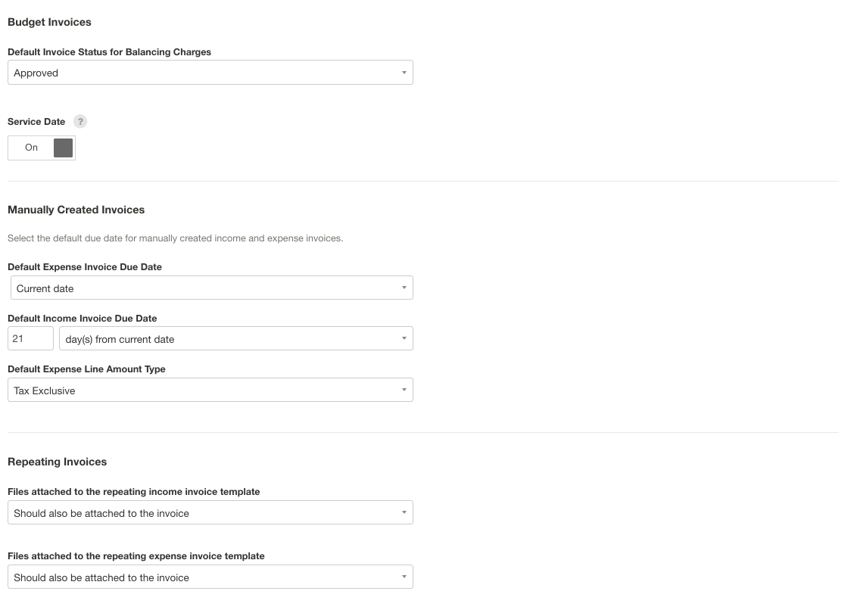Click the Manually Created Invoices heading

click(x=76, y=210)
